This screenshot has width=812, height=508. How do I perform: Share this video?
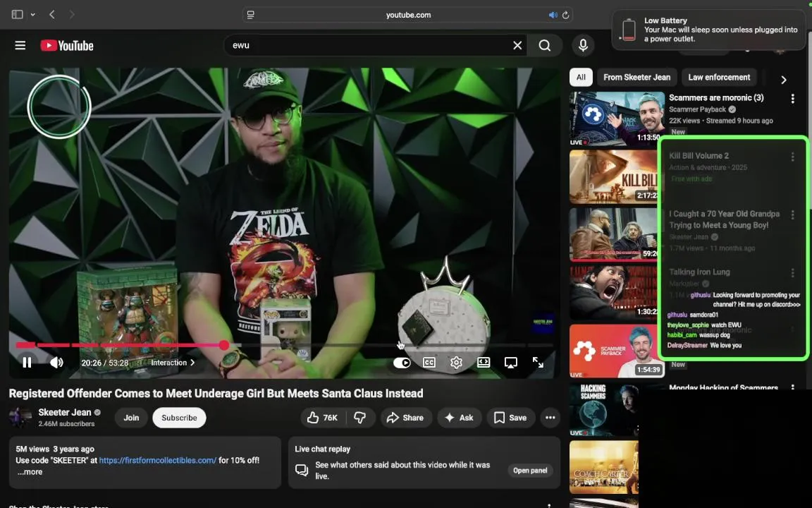(405, 417)
